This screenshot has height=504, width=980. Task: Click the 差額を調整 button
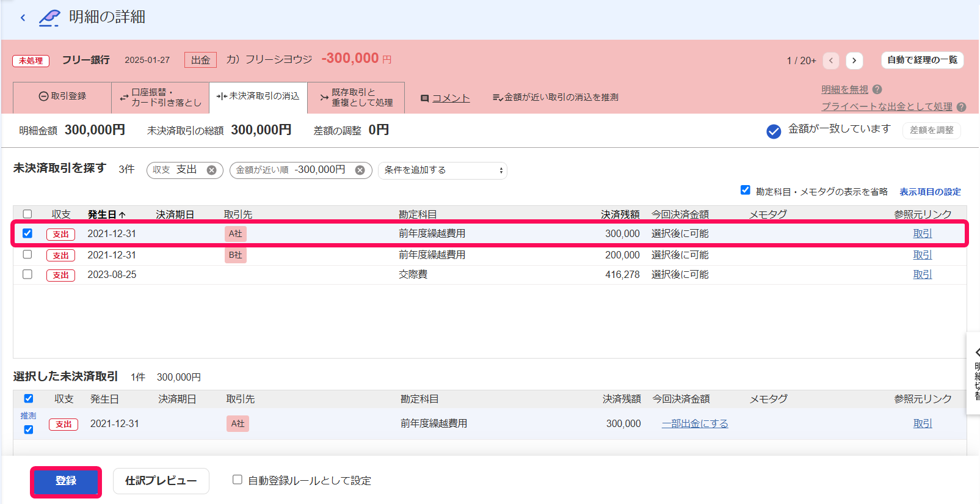point(932,130)
